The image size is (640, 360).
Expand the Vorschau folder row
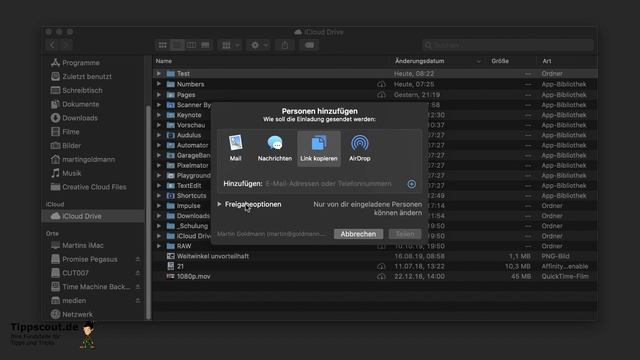click(x=159, y=125)
